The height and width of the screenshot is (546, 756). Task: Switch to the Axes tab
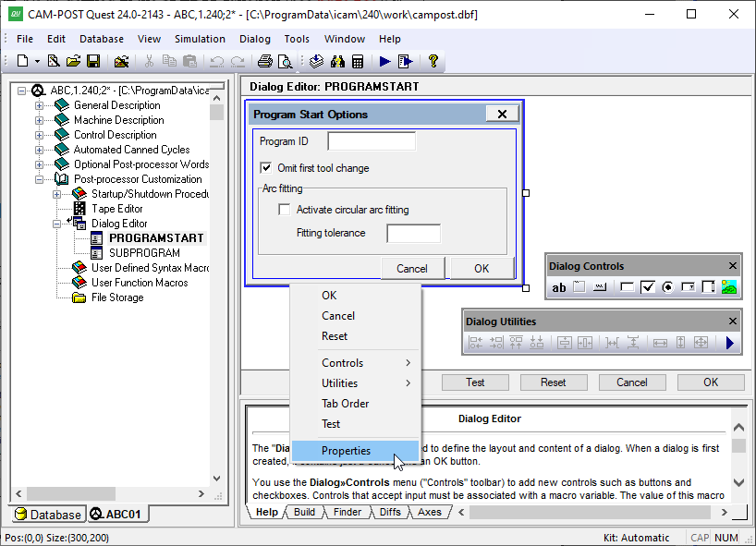430,512
